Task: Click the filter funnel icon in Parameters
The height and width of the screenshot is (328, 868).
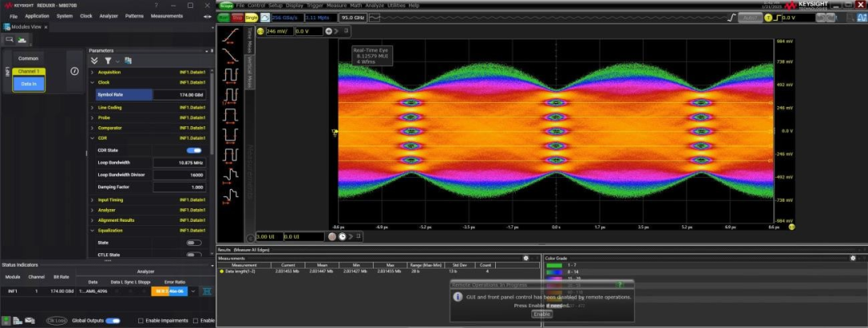Action: click(x=107, y=60)
